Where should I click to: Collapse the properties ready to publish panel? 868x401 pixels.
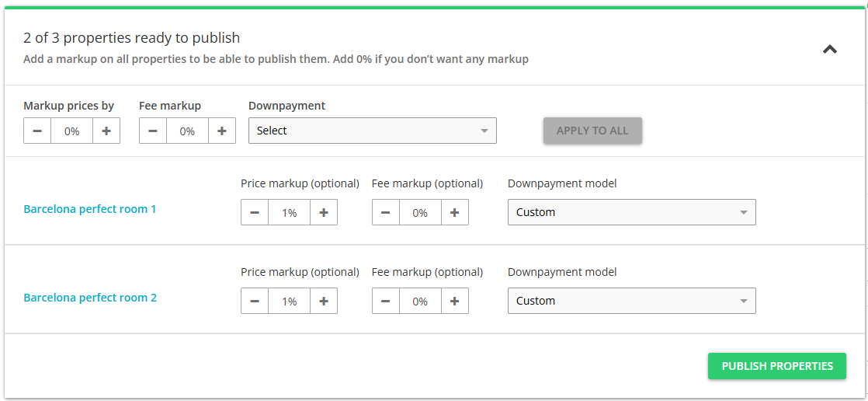[830, 50]
